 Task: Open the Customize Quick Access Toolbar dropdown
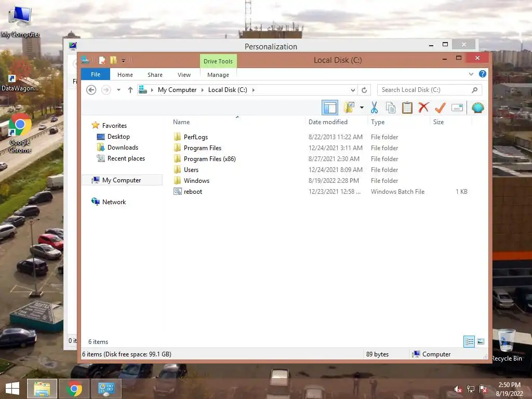(124, 61)
